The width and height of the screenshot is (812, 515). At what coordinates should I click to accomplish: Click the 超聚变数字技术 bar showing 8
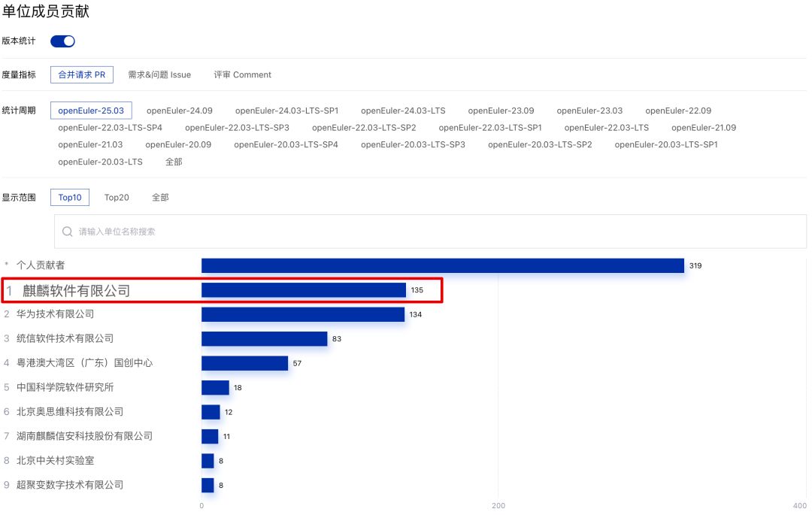(x=208, y=484)
